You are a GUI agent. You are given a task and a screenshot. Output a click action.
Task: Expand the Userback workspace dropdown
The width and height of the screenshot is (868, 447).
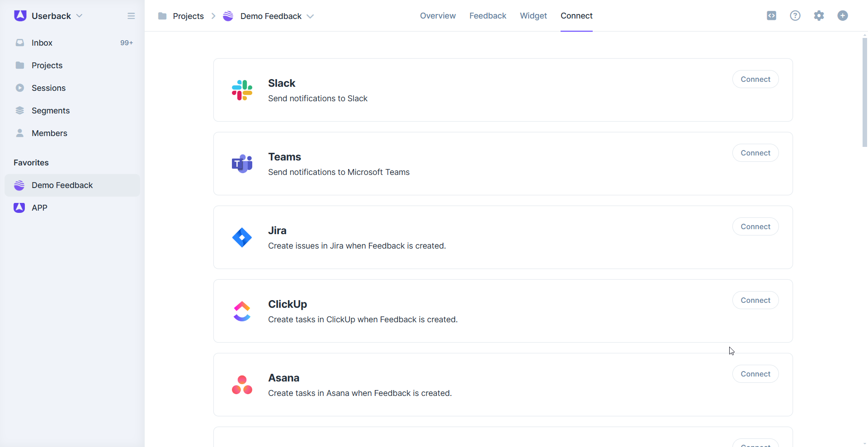click(x=80, y=16)
